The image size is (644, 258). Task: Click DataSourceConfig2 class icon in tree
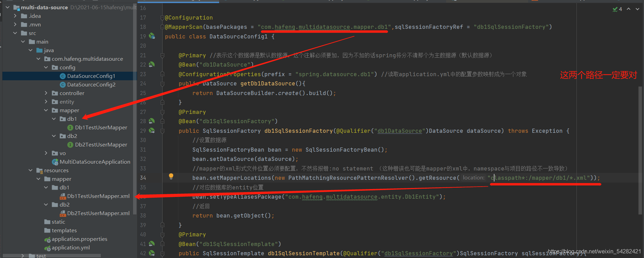(x=63, y=84)
